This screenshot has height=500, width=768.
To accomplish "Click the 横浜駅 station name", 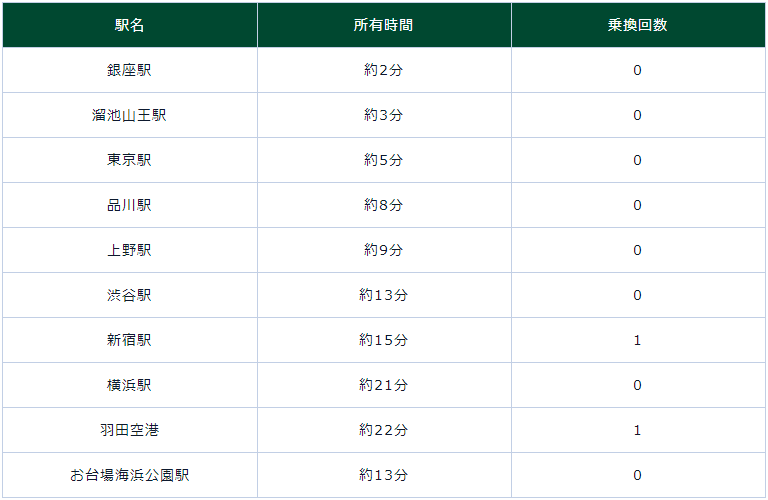I will pyautogui.click(x=129, y=385).
